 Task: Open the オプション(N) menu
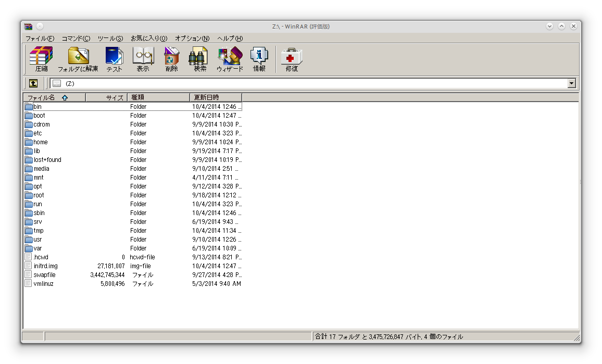coord(192,39)
